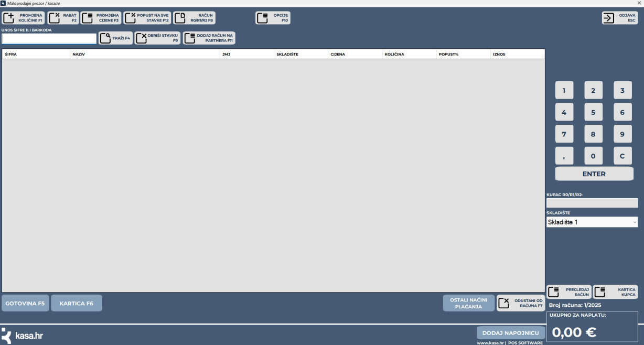Click the Traži F4 search icon
This screenshot has height=345, width=644.
point(115,38)
